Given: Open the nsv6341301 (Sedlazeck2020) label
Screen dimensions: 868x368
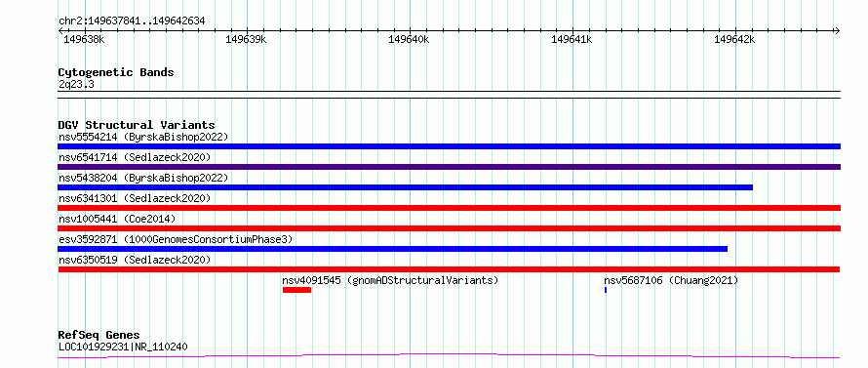Looking at the screenshot, I should coord(135,198).
